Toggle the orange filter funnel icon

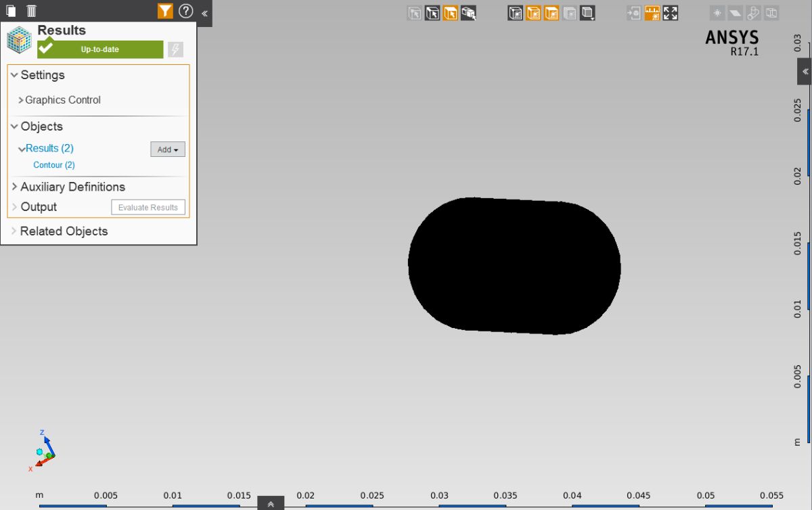tap(165, 11)
